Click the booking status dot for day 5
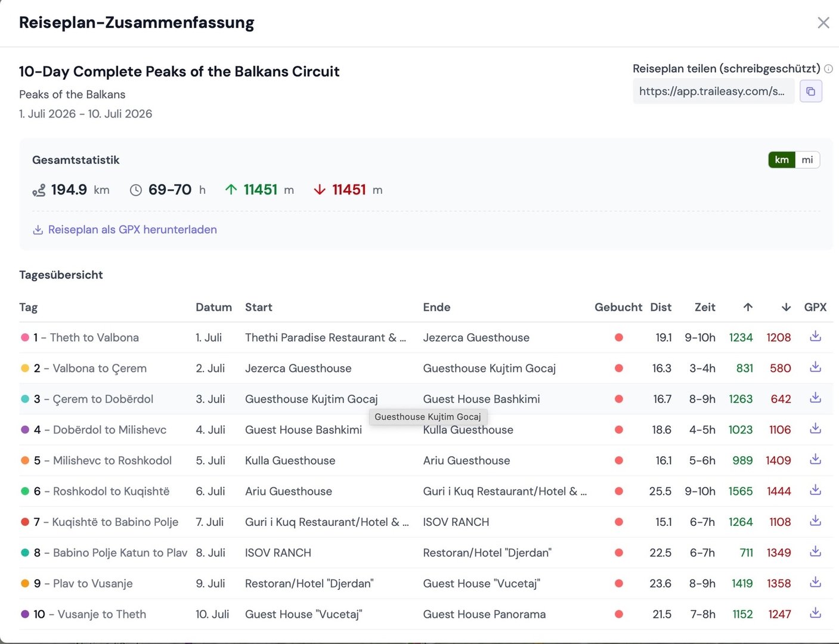 619,460
